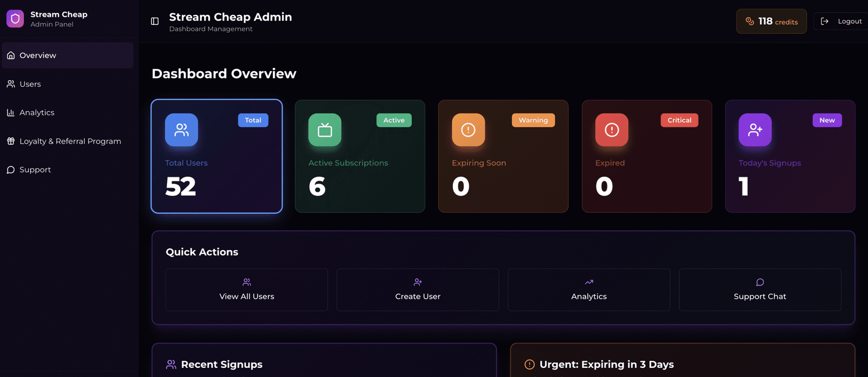
Task: Open Analytics in the sidebar
Action: pos(68,112)
